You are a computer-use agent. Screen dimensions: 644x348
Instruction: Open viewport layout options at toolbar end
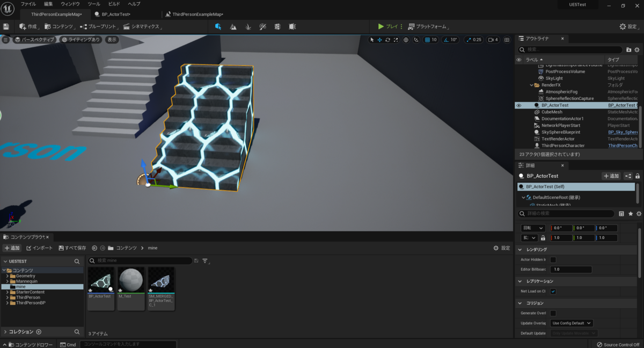coord(507,40)
